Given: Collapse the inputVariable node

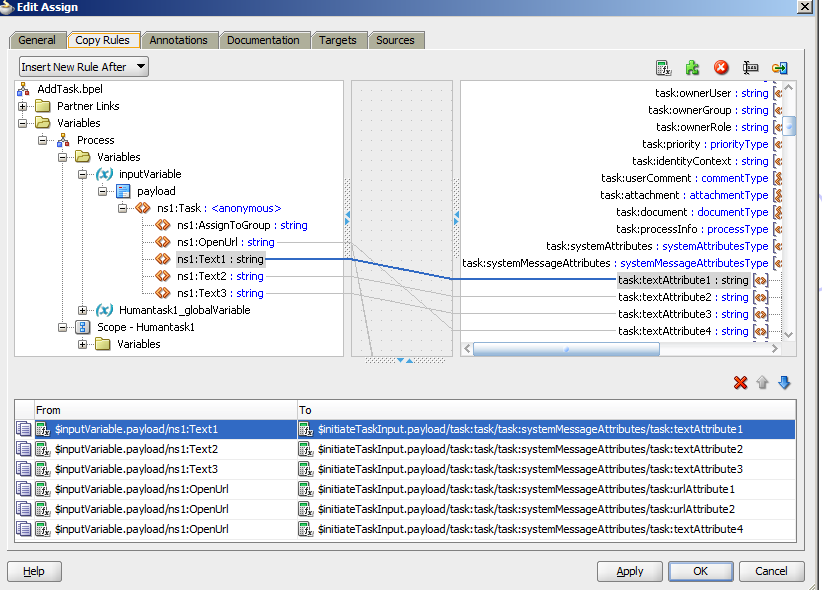Looking at the screenshot, I should tap(82, 174).
